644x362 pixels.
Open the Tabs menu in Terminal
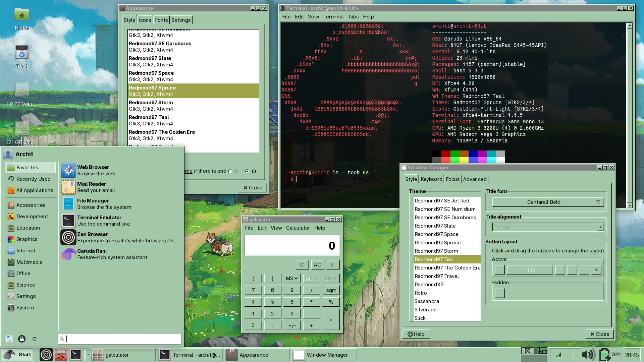click(x=353, y=17)
